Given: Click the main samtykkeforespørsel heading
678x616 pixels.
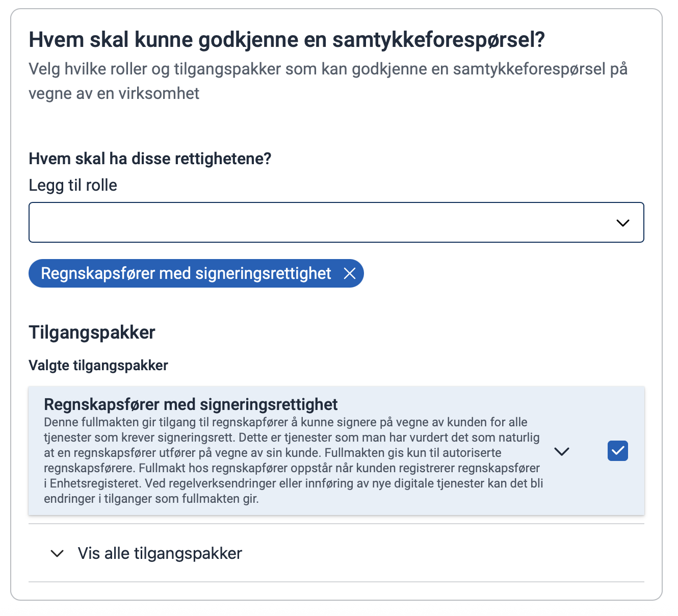Looking at the screenshot, I should 286,40.
